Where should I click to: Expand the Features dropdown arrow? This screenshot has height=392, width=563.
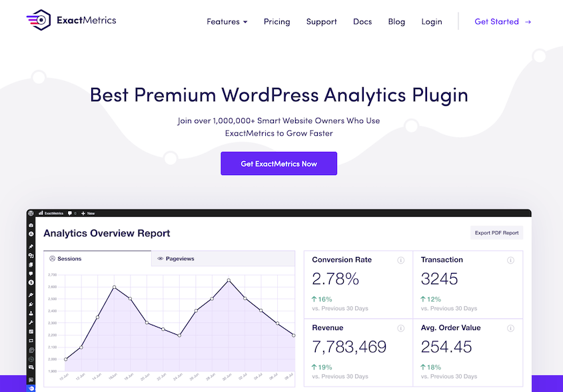[245, 22]
